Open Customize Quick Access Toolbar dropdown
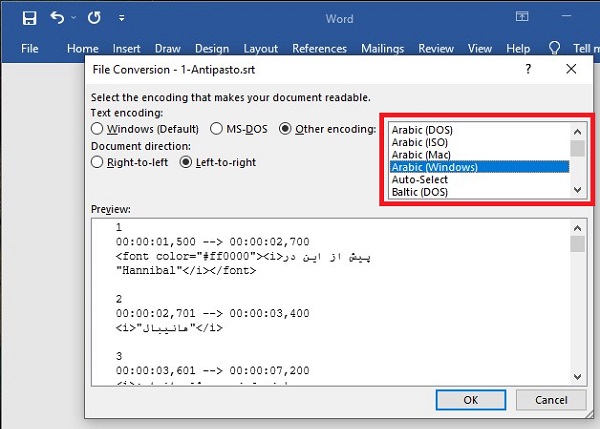 (122, 18)
